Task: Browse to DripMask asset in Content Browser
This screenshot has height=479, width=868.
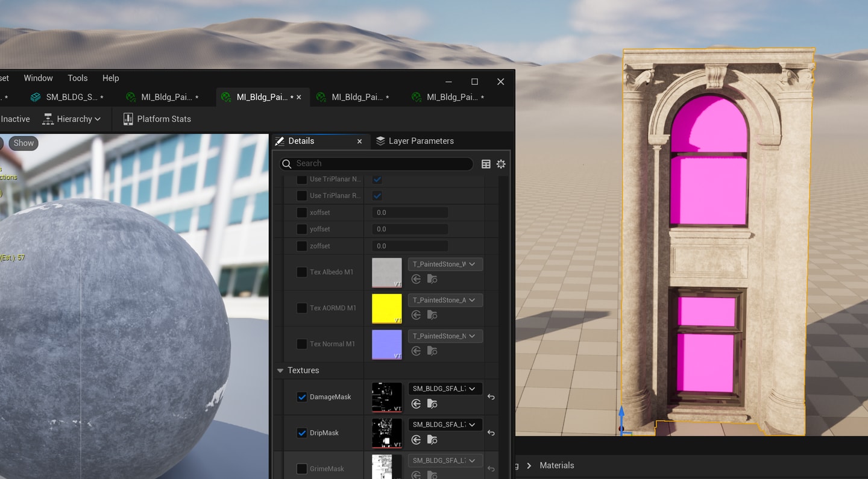Action: (432, 440)
